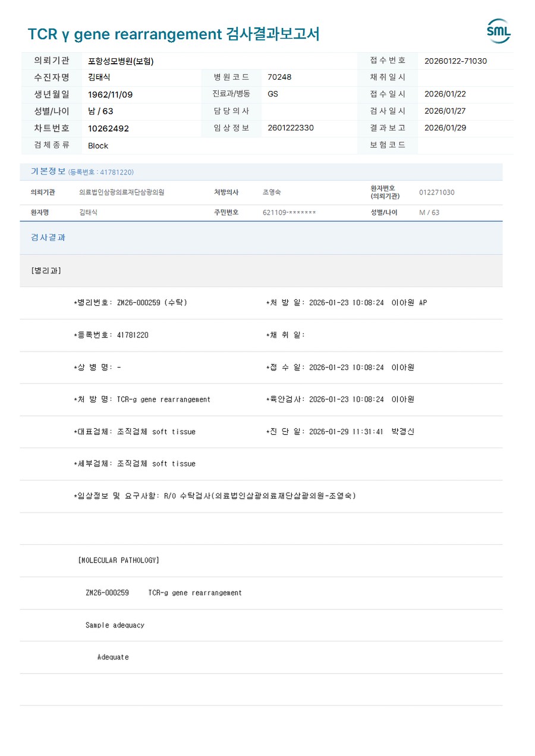Select prescribing doctor name 조영숙

272,193
